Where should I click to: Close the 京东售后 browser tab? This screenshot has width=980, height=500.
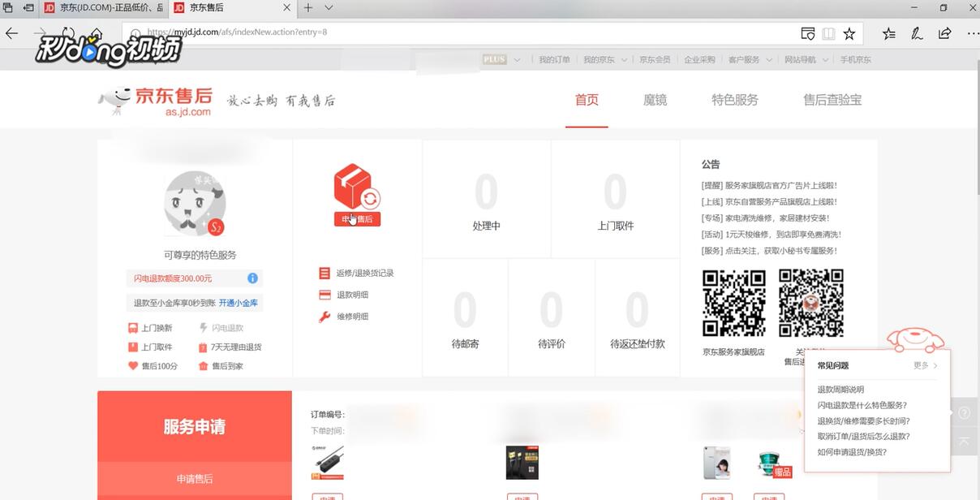pyautogui.click(x=287, y=7)
